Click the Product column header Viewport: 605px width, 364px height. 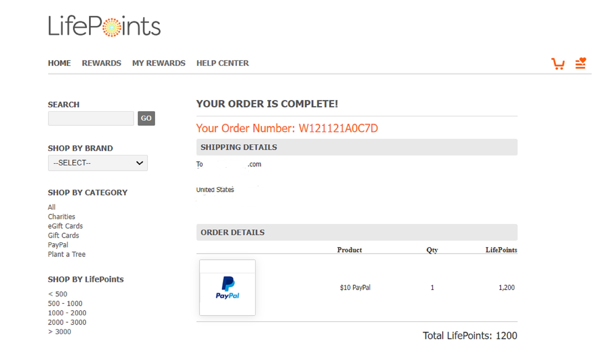(349, 250)
